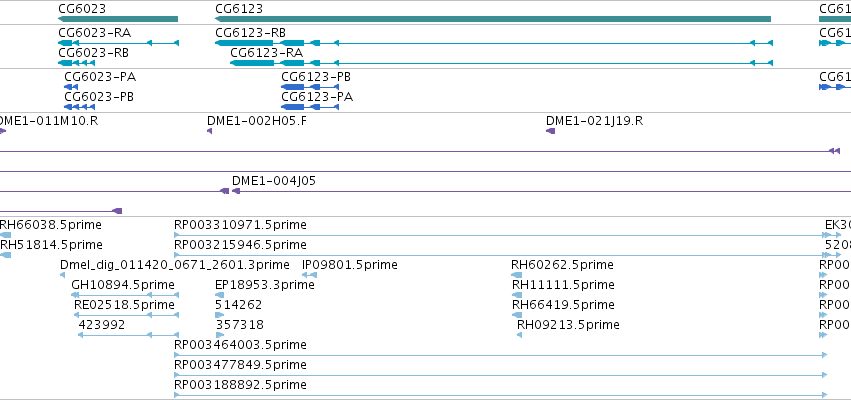
Task: Click the Dmel_dig_011420_0671_2601.3prime label
Action: (175, 265)
